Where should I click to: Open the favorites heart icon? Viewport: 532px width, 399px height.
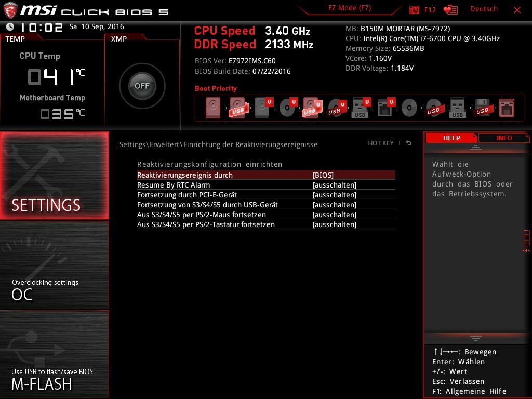pyautogui.click(x=450, y=10)
